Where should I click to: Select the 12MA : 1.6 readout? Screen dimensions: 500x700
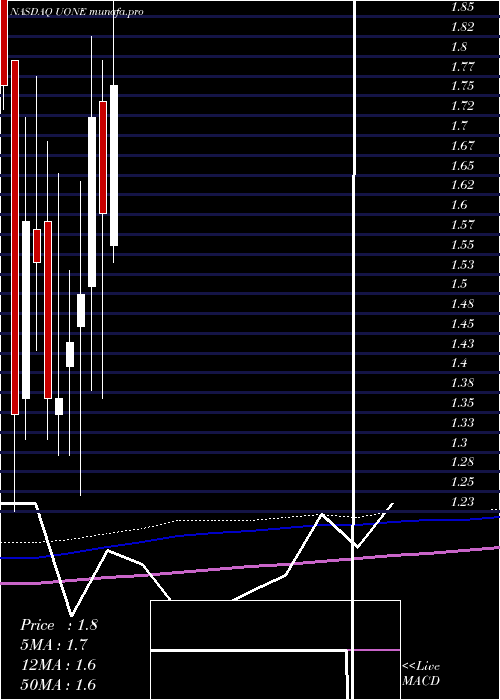[x=58, y=665]
